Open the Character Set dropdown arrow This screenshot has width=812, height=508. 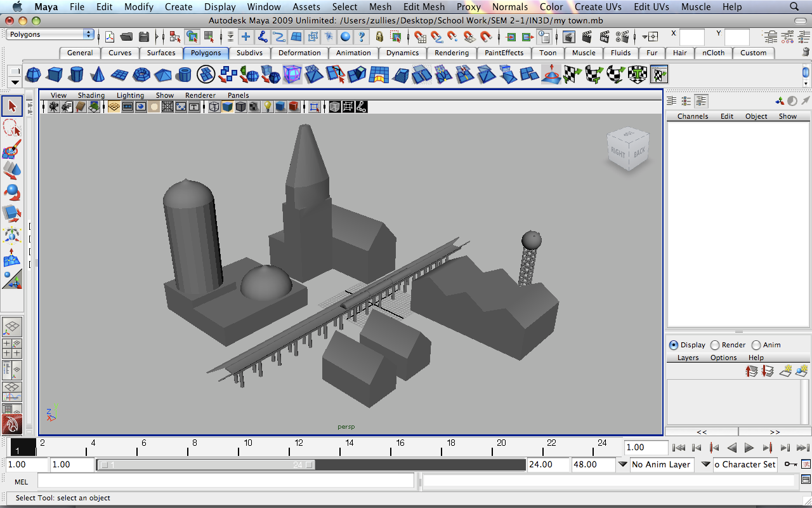[x=705, y=465]
